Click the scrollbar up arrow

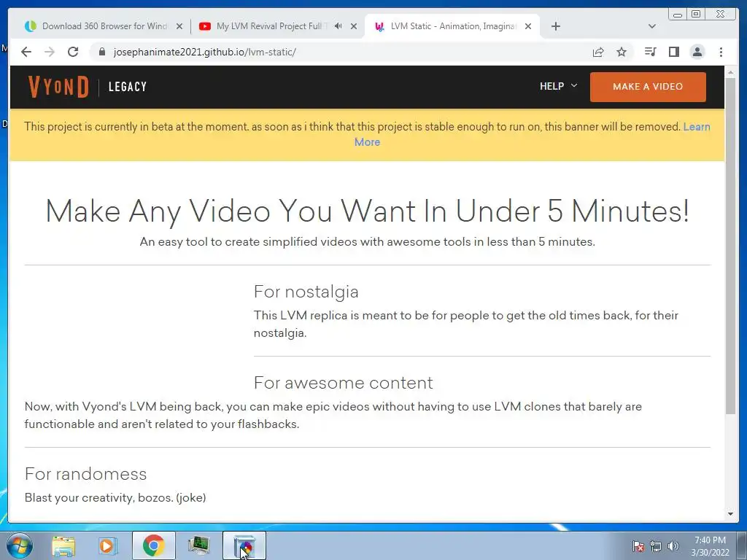tap(730, 72)
